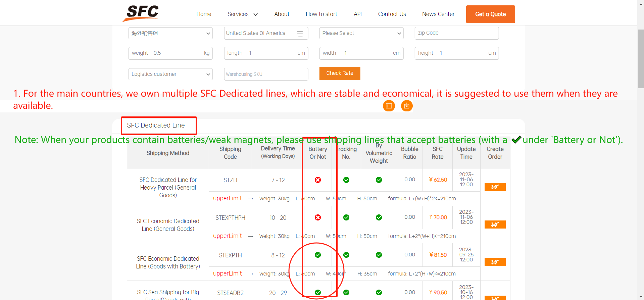This screenshot has height=300, width=644.
Task: Open the 海外销售组 dropdown
Action: [x=170, y=33]
